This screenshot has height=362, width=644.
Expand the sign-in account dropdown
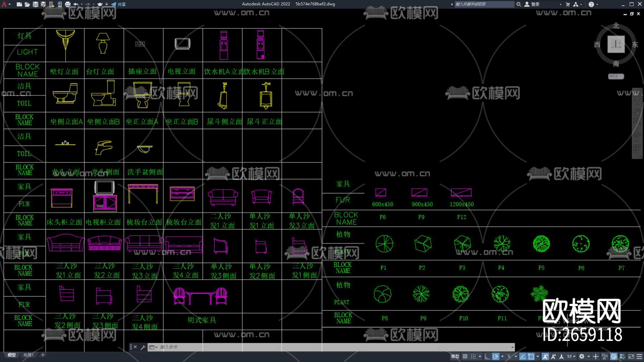click(x=560, y=4)
